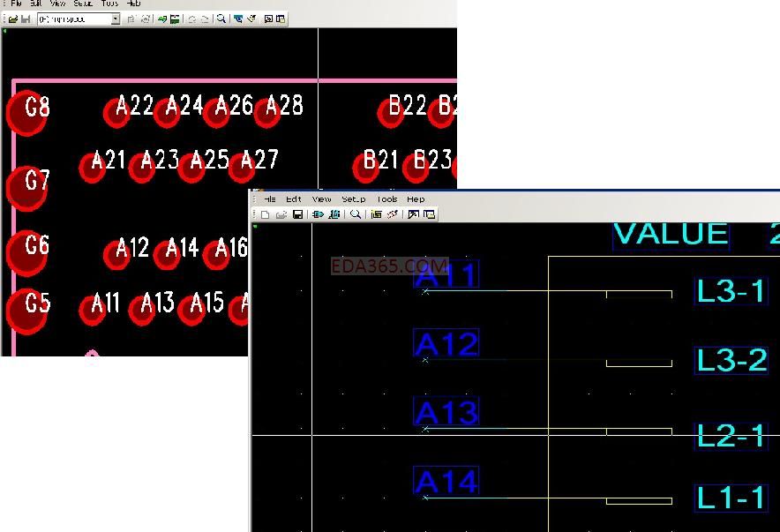Select pad G8 in the layout window

click(26, 112)
